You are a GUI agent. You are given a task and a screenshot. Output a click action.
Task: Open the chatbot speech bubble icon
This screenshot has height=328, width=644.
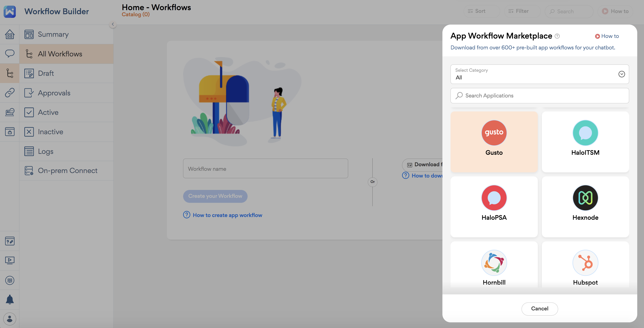9,53
